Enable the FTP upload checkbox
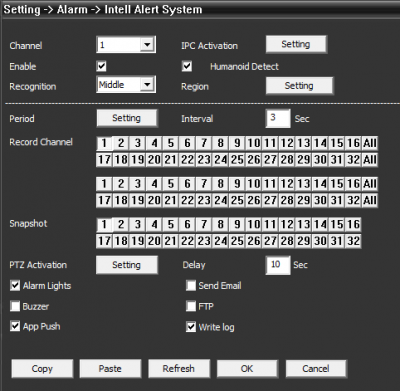The height and width of the screenshot is (391, 400). 191,306
